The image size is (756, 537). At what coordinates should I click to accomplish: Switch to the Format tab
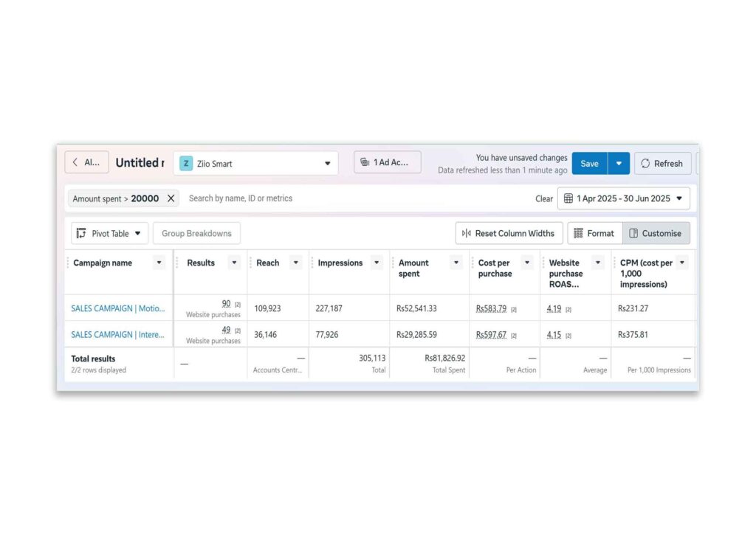(x=595, y=234)
